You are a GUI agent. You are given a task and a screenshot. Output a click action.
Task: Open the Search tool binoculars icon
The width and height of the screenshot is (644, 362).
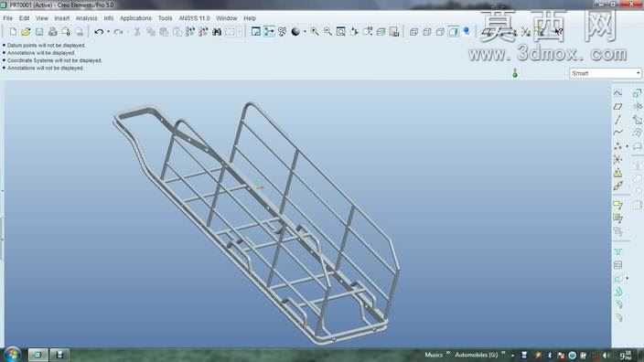pyautogui.click(x=217, y=32)
